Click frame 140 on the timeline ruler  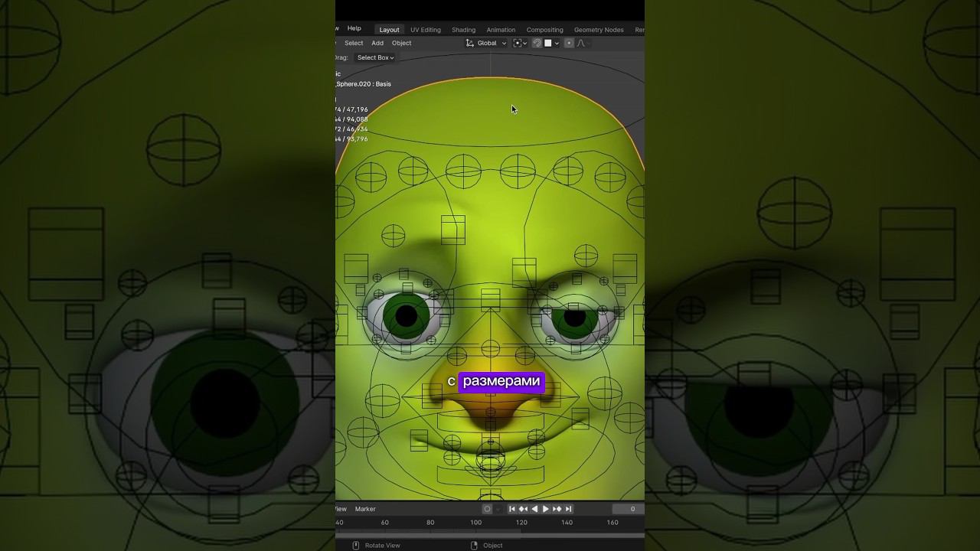tap(567, 522)
